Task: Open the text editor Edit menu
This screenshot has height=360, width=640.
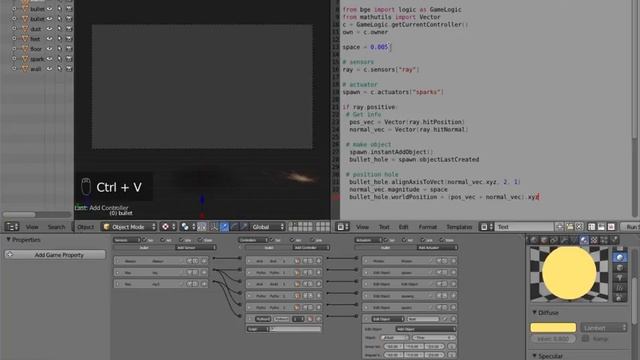Action: tap(403, 227)
